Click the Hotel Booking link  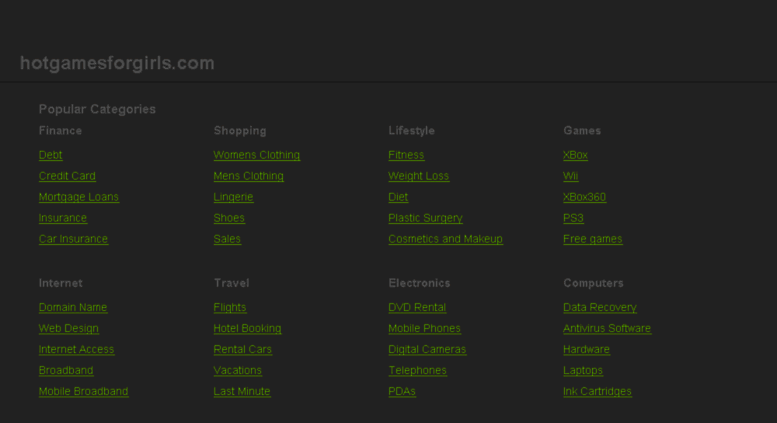point(247,328)
